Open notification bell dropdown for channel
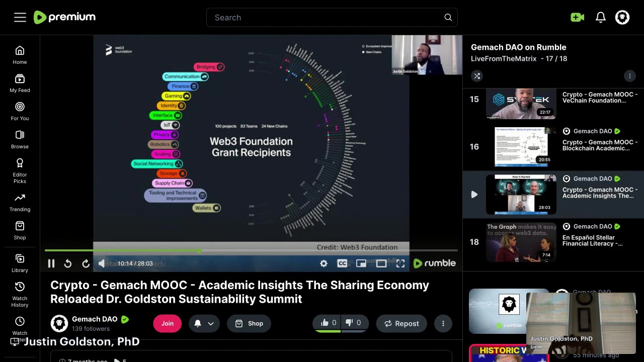 click(204, 323)
